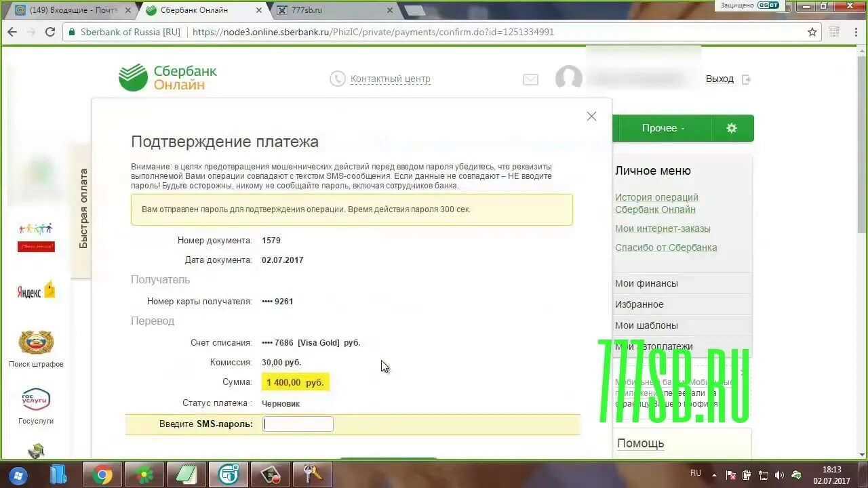Open the ICQ green flower taskbar icon

tap(144, 474)
